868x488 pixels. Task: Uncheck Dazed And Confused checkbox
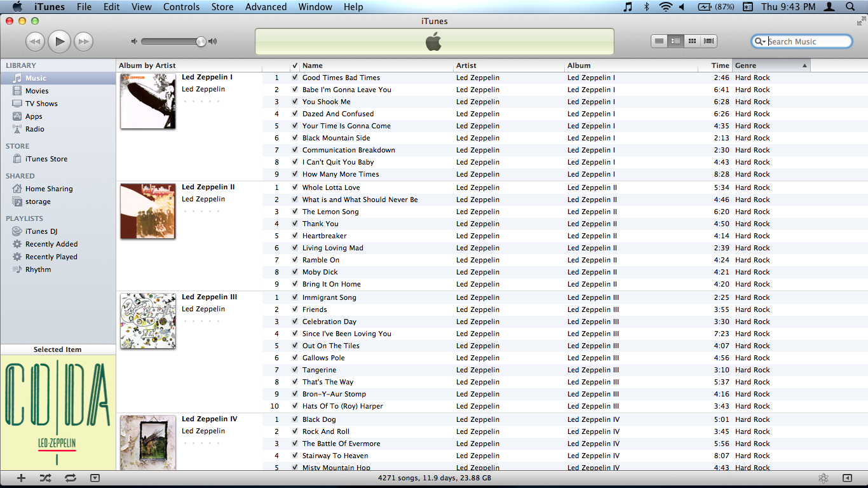pos(295,114)
